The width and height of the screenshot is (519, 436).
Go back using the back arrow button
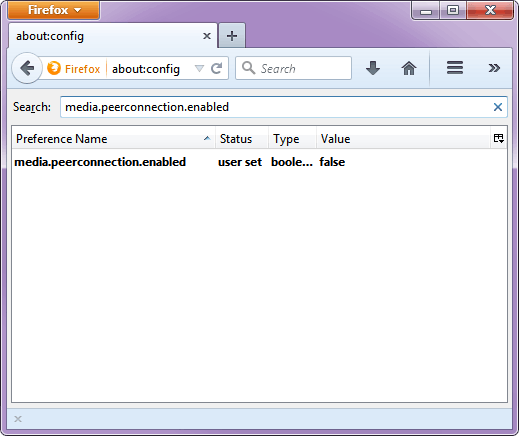pos(27,68)
